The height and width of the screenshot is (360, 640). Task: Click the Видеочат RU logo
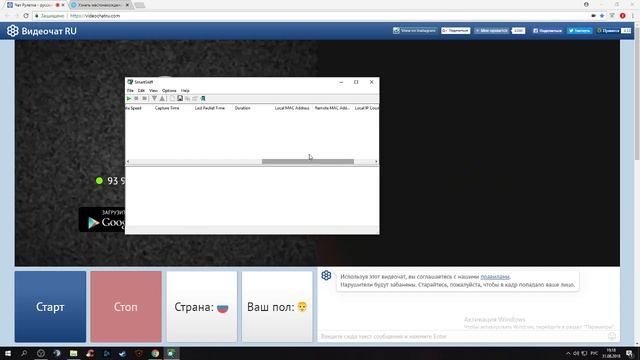coord(42,31)
